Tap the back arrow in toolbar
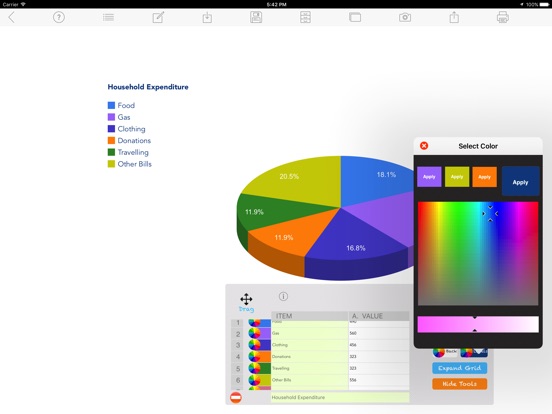 (x=12, y=17)
